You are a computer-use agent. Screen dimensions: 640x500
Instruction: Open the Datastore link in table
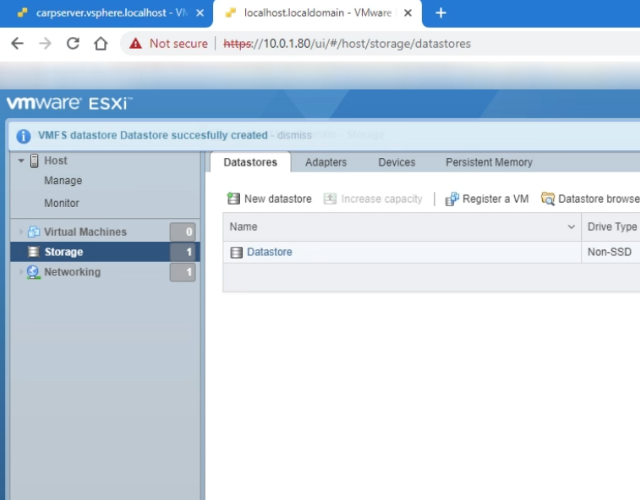(x=269, y=252)
